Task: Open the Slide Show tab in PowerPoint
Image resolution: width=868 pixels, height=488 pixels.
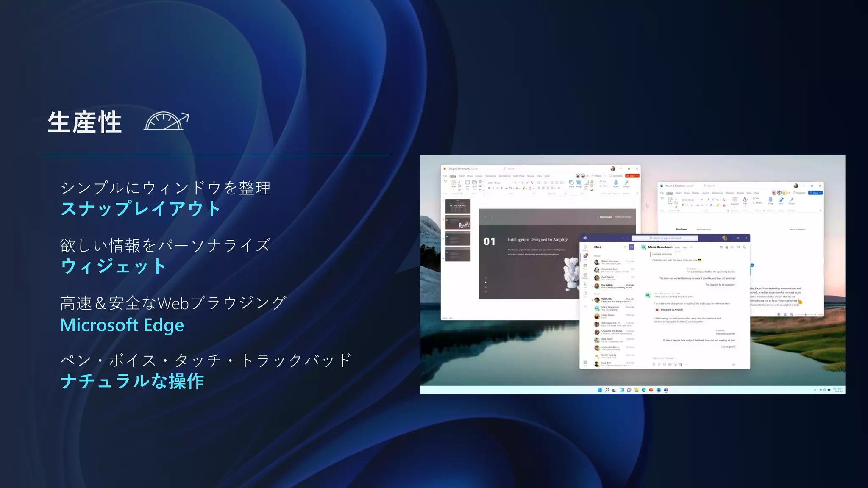Action: (x=518, y=176)
